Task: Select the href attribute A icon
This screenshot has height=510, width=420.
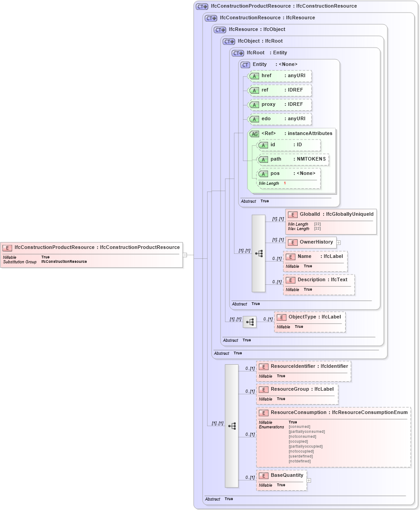Action: pos(254,76)
